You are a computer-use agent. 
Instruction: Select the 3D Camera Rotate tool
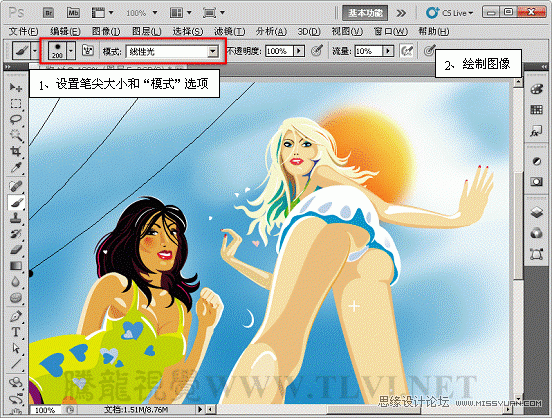coord(16,399)
